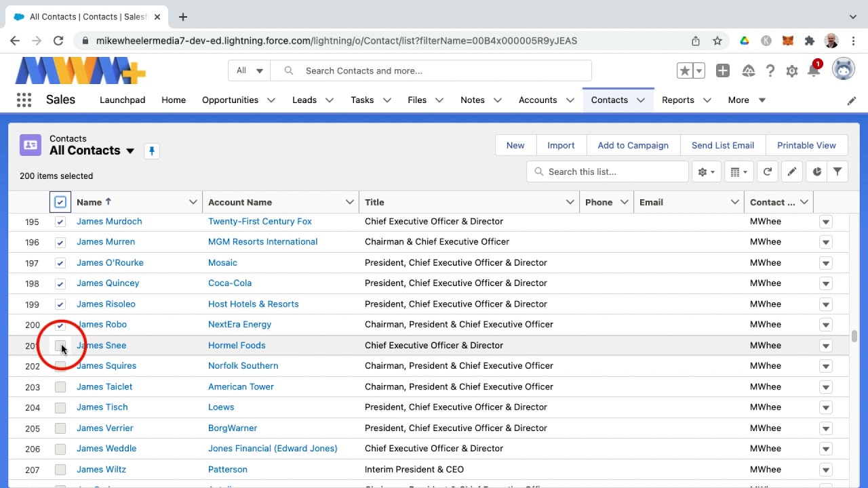
Task: Open the More navigation menu
Action: point(747,100)
